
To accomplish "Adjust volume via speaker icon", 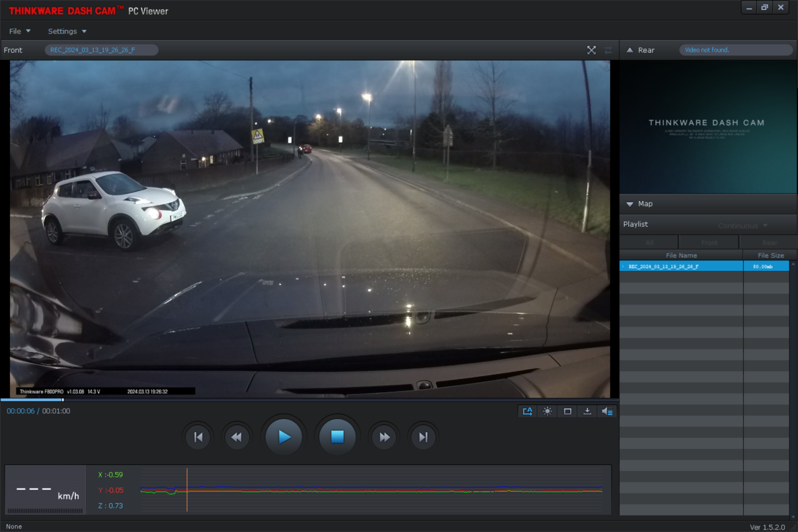I will (607, 411).
